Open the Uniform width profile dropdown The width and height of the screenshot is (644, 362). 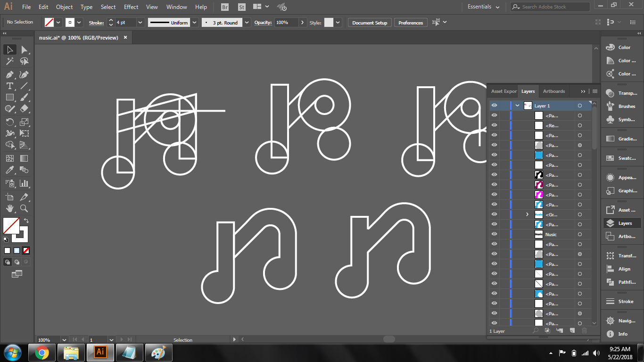194,23
